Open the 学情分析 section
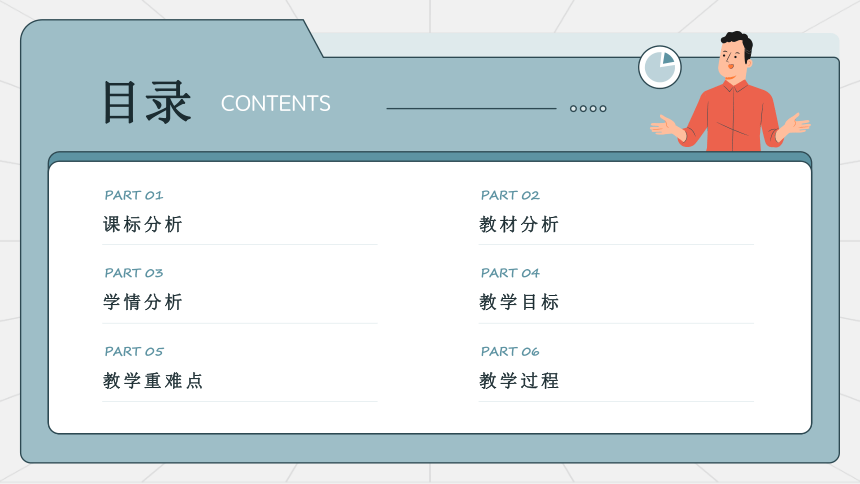Screen dimensions: 860x484 (143, 302)
